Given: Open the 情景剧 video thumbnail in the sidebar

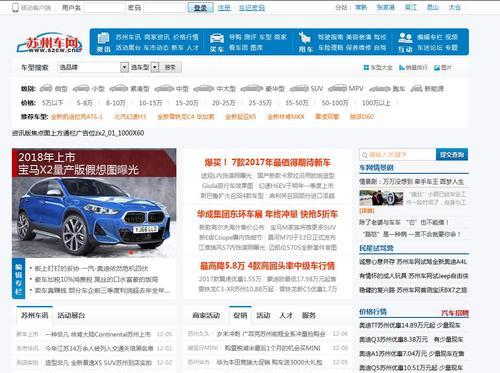Looking at the screenshot, I should 381,198.
